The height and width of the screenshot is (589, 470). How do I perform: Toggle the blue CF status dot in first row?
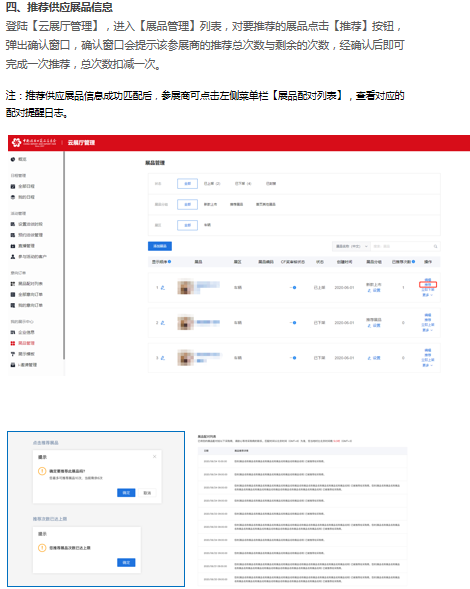294,287
